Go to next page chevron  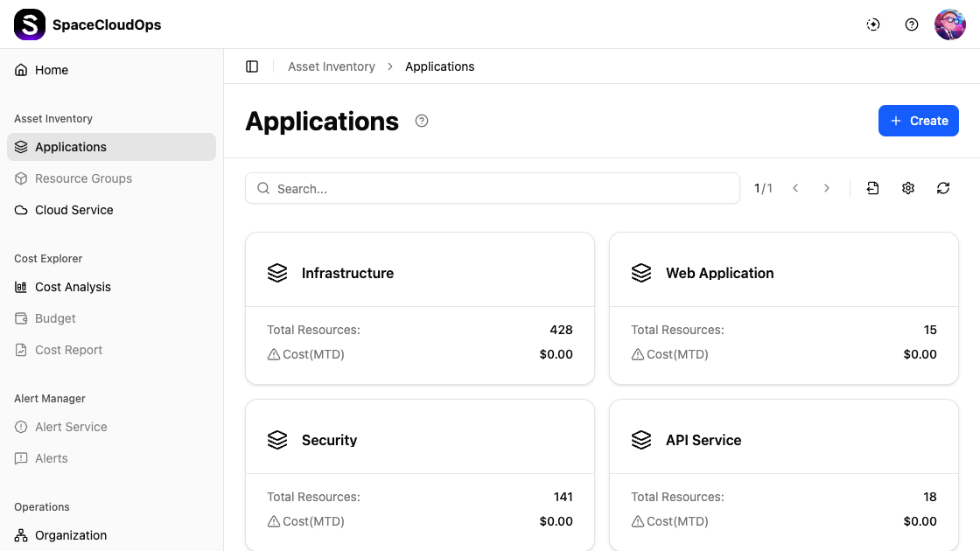click(x=827, y=188)
